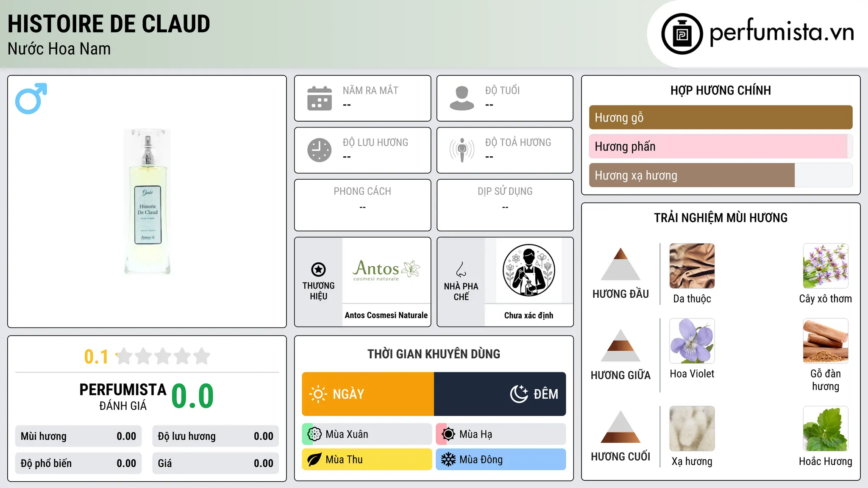
Task: Open the Gỗ đàn hương note image
Action: [826, 341]
